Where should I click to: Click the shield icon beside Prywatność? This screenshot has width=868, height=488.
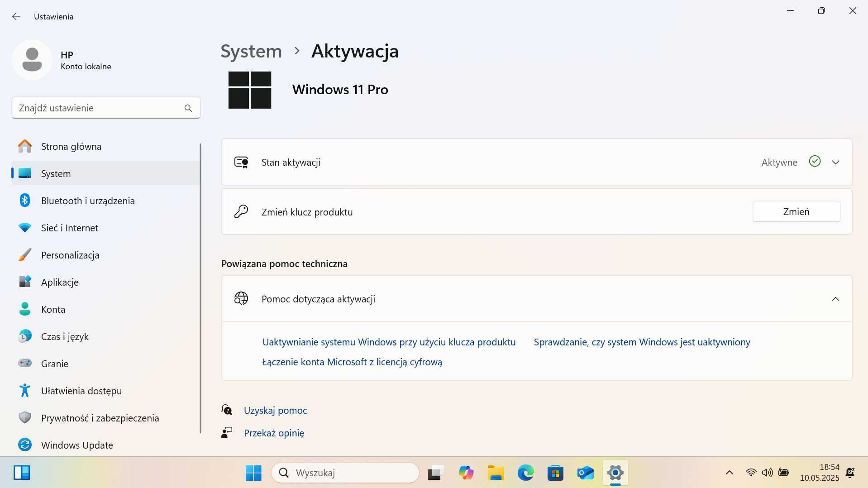click(x=25, y=417)
